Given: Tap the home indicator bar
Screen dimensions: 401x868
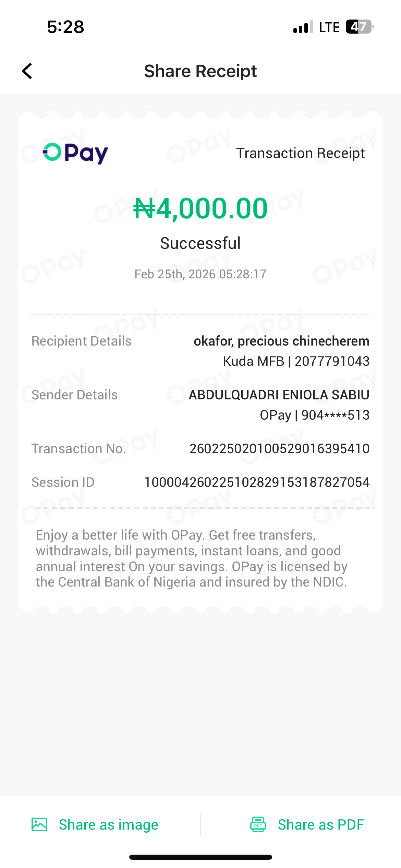Looking at the screenshot, I should point(200,857).
